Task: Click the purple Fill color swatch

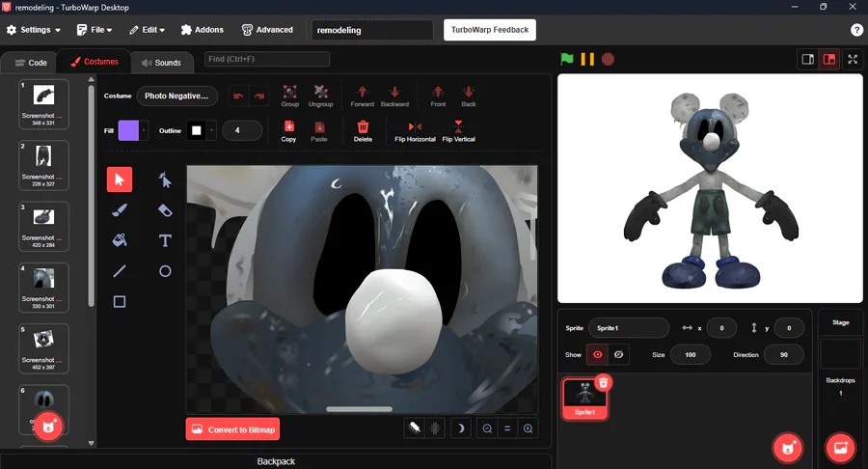Action: (128, 130)
